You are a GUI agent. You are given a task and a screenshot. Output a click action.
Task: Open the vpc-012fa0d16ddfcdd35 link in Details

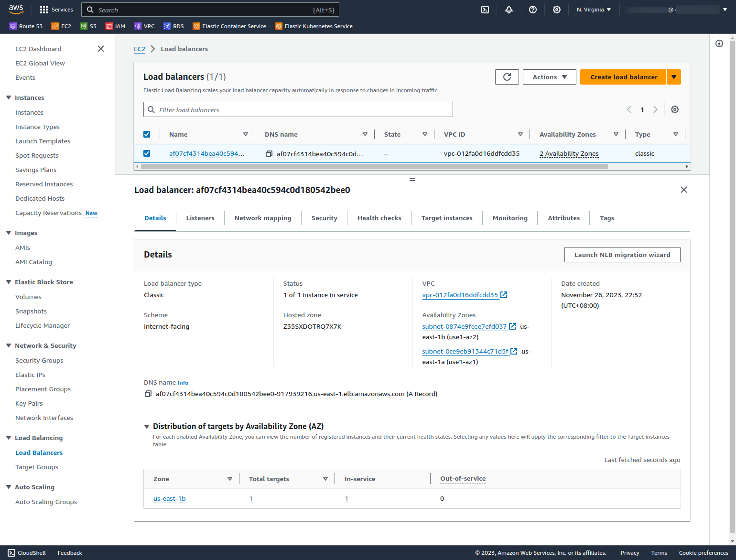pos(460,295)
